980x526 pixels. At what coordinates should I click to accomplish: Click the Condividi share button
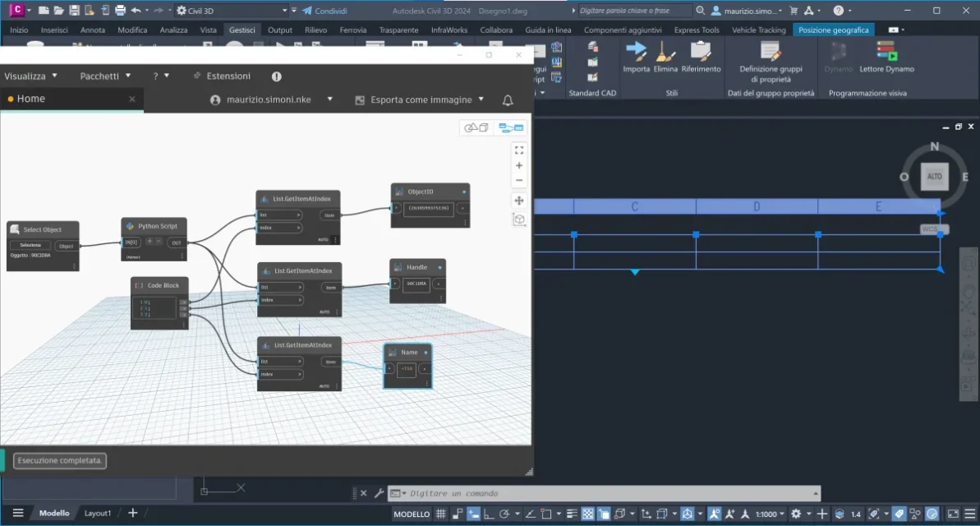[x=324, y=11]
